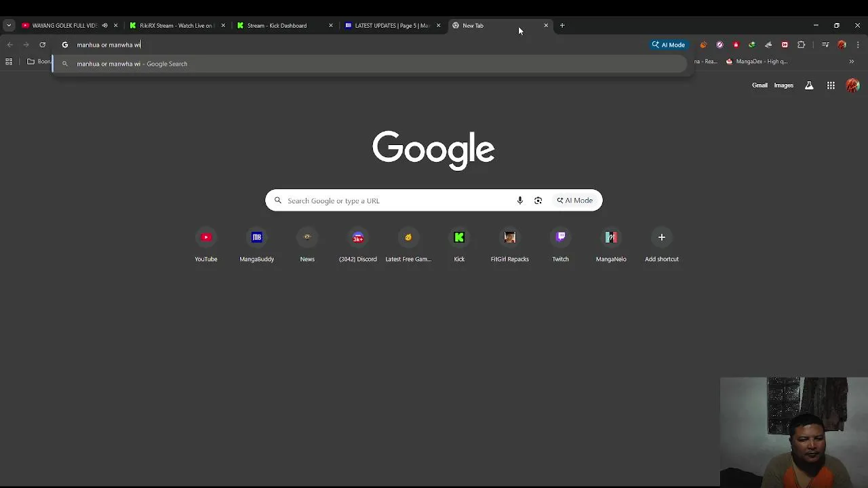The height and width of the screenshot is (488, 868).
Task: Click the Google logo
Action: pos(433,150)
